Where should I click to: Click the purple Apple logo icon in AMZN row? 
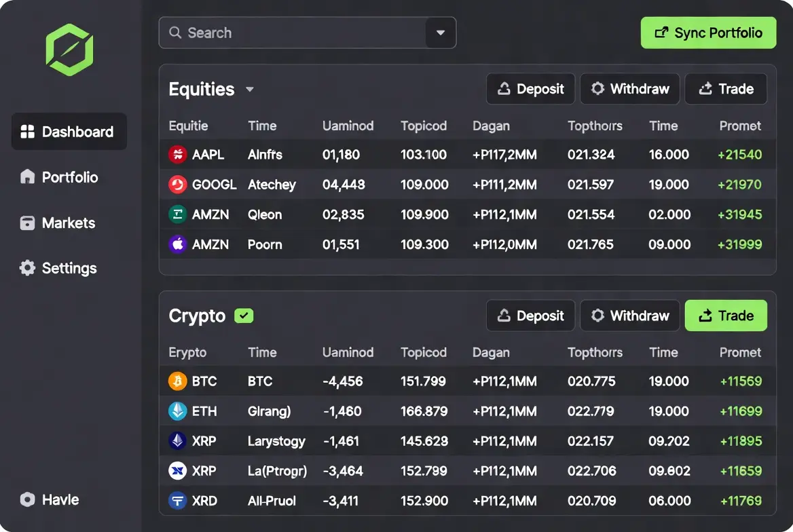point(177,244)
